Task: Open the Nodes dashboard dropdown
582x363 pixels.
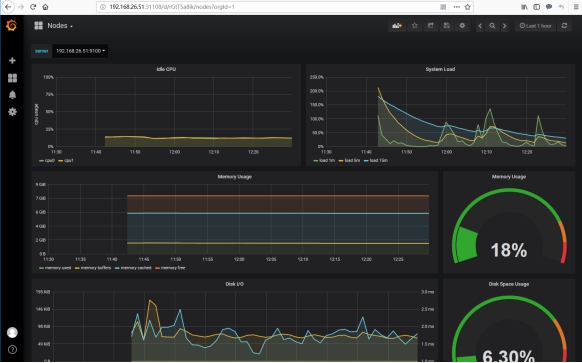Action: click(x=54, y=26)
